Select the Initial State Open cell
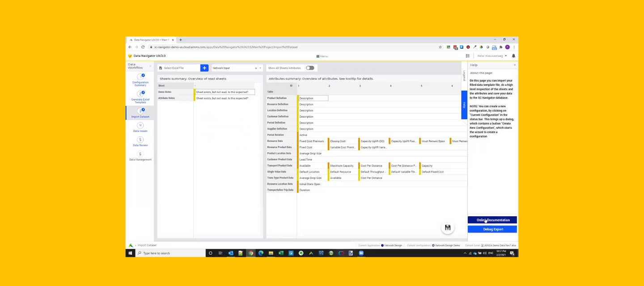Viewport: 644px width, 286px height. coord(313,184)
